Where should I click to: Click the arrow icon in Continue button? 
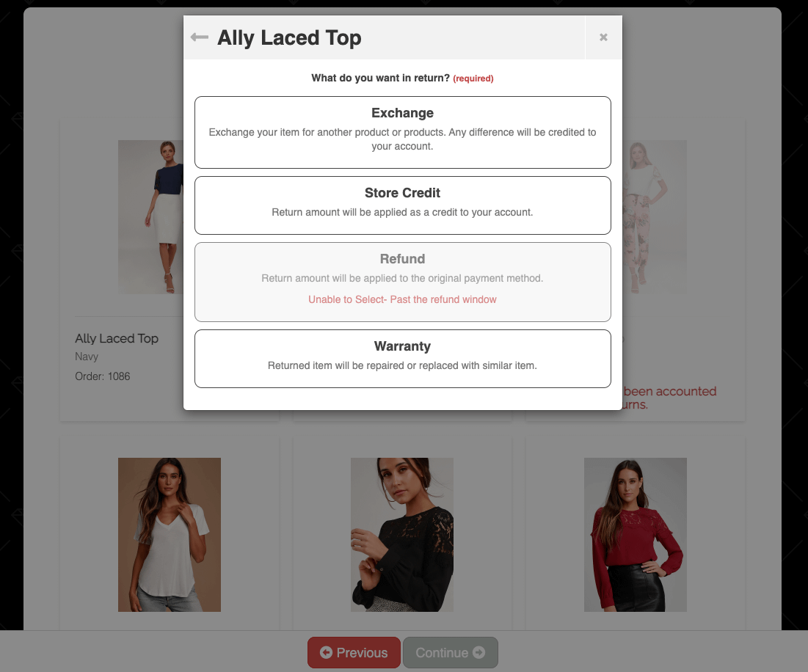tap(478, 652)
